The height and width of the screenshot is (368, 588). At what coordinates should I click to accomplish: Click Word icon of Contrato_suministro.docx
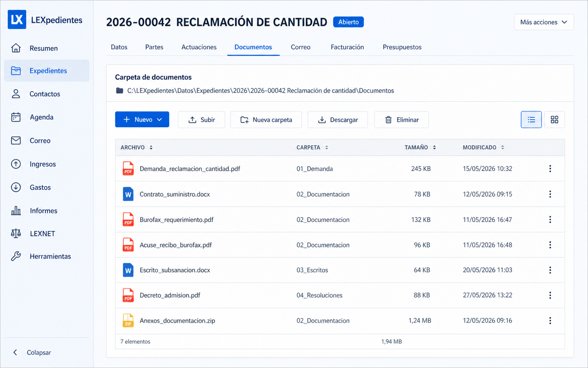click(x=128, y=194)
